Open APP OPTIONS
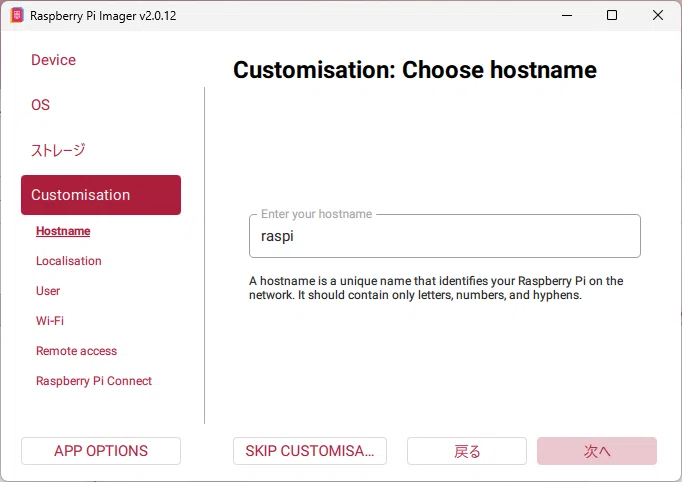 101,451
